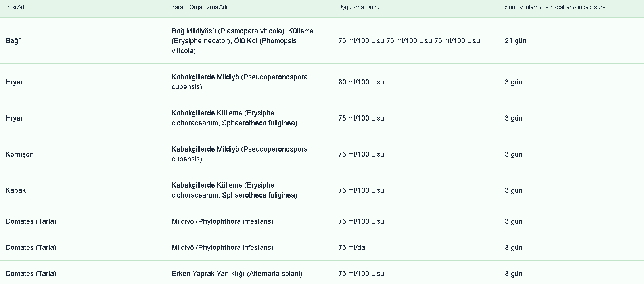The height and width of the screenshot is (284, 644).
Task: Select Hıyar in the 60 ml dose row
Action: [14, 82]
